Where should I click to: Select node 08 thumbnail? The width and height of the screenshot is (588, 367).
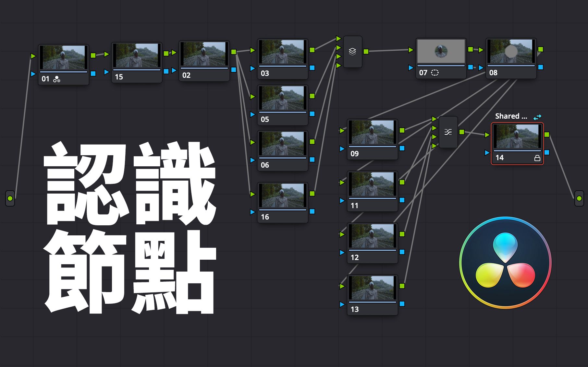tap(511, 51)
